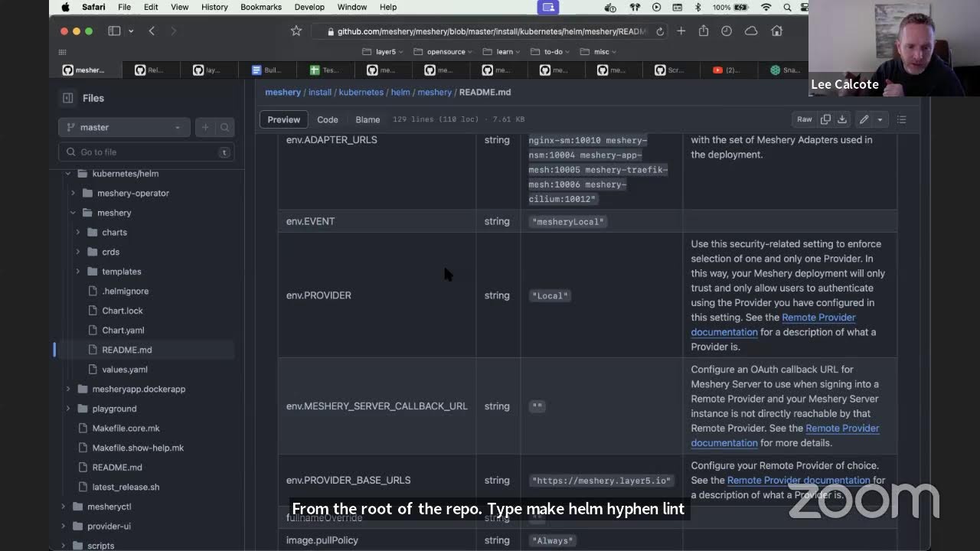Viewport: 980px width, 551px height.
Task: Add a file with plus button
Action: tap(205, 127)
